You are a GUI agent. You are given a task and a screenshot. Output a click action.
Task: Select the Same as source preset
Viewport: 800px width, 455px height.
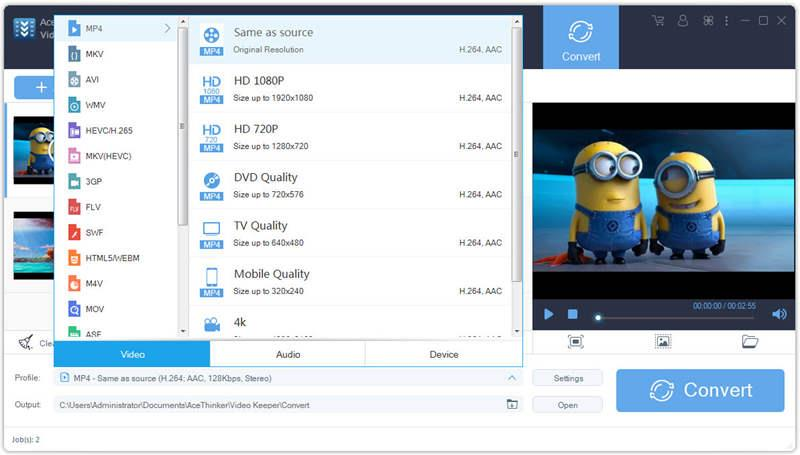coord(350,40)
